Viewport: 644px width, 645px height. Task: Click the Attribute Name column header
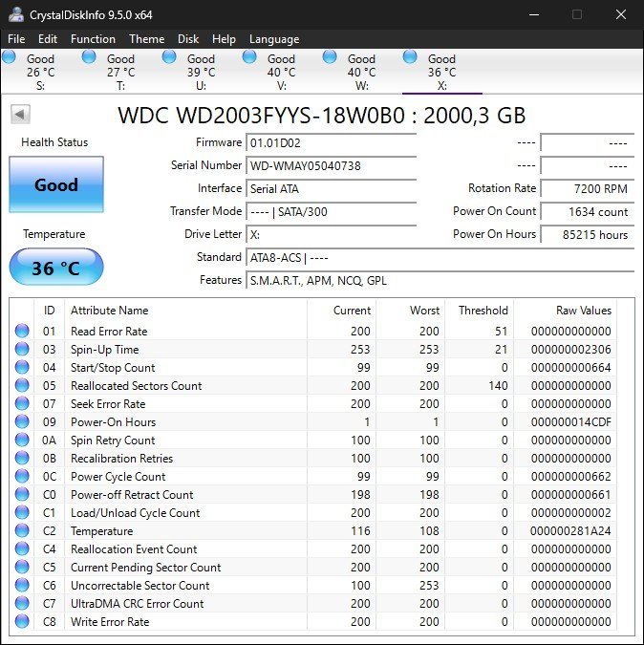point(109,311)
